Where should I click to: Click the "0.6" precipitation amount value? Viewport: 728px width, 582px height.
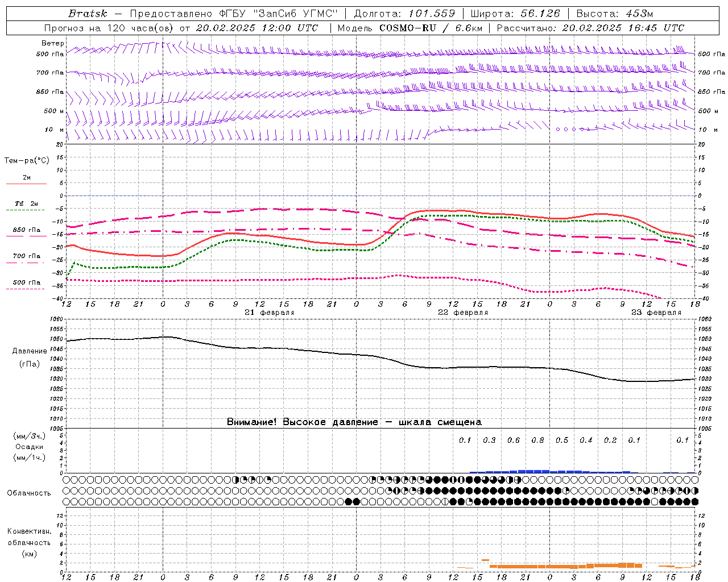click(x=514, y=440)
